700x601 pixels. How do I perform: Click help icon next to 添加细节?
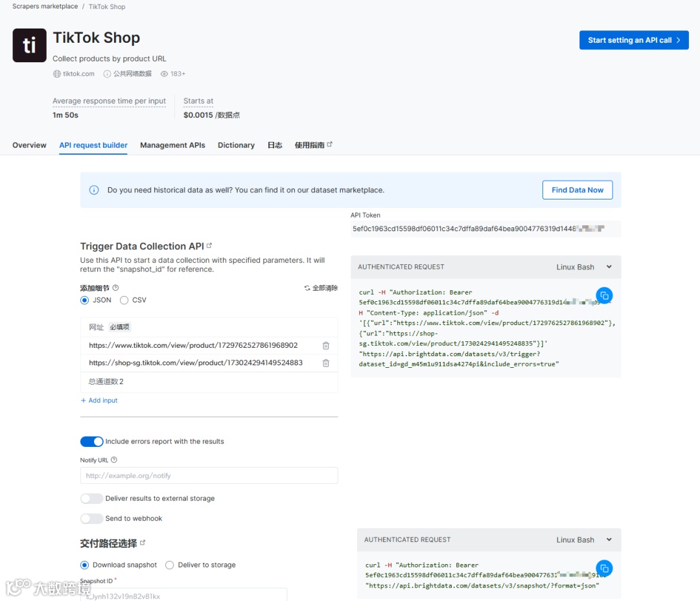coord(115,288)
